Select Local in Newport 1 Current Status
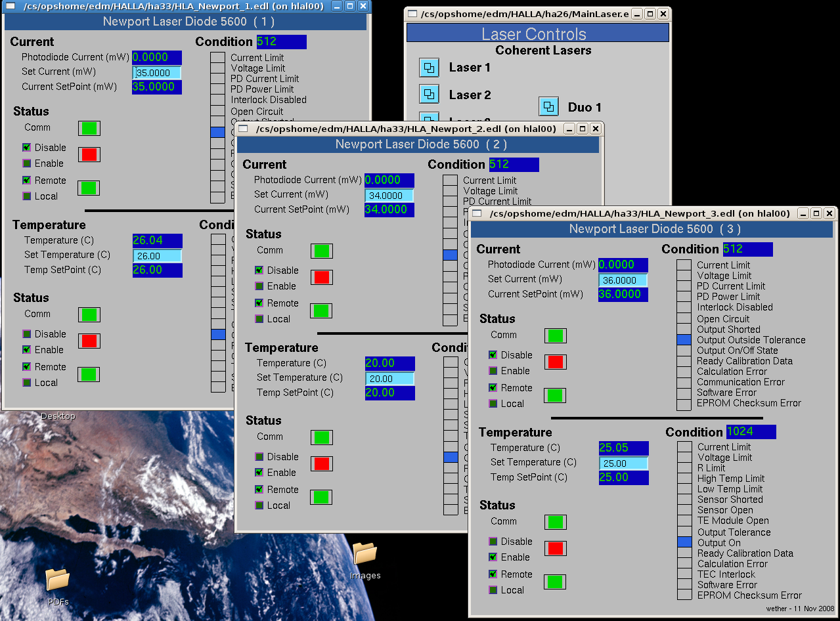The image size is (840, 621). coord(27,196)
